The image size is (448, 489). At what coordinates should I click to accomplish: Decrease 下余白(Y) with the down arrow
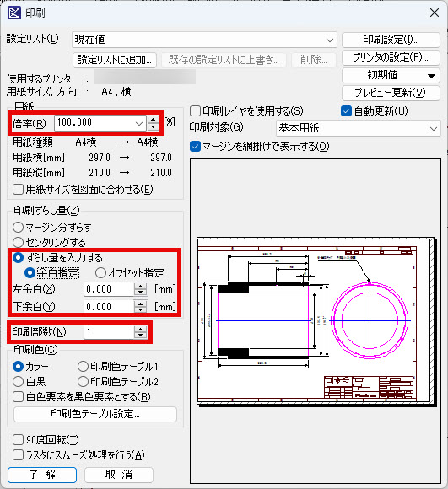[140, 310]
